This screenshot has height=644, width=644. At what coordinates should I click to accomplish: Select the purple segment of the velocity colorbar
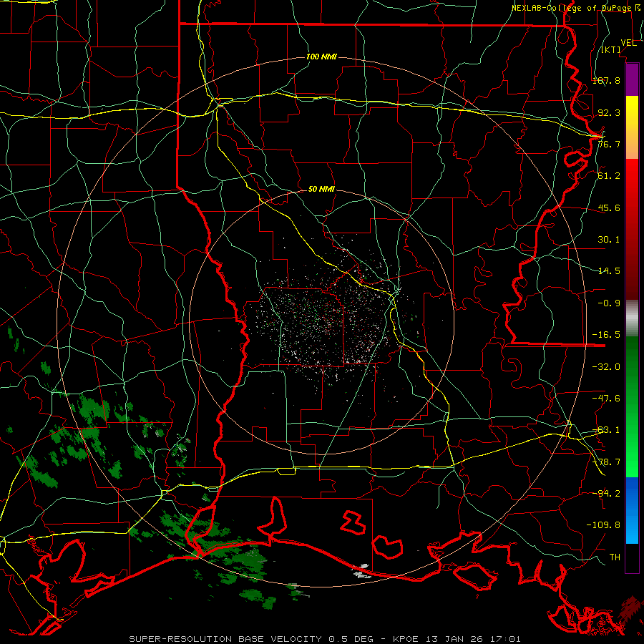(x=632, y=79)
